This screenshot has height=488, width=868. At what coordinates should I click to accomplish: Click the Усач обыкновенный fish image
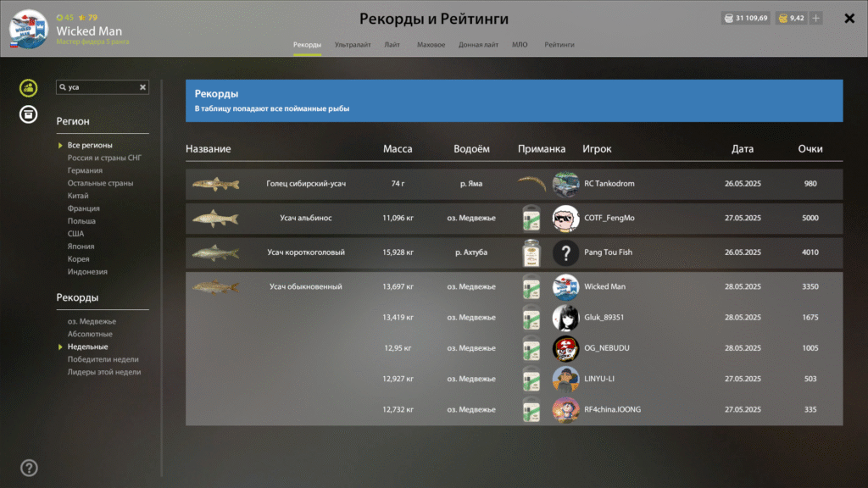215,286
